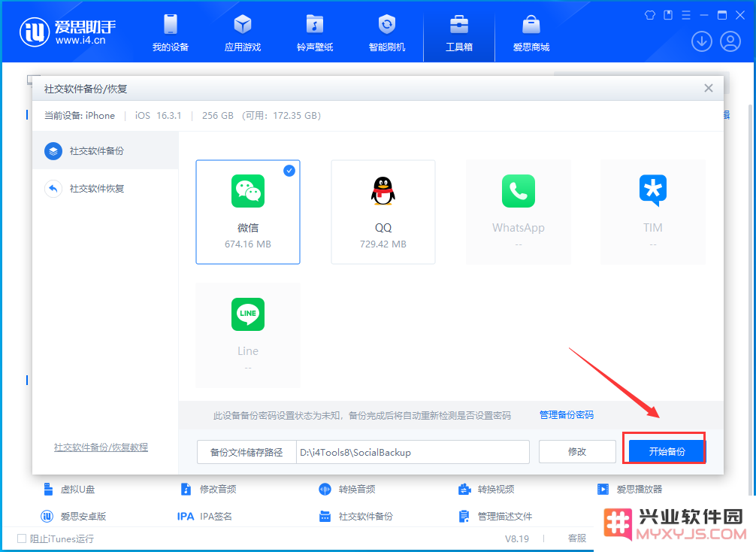Click the backup path input field
Image resolution: width=756 pixels, height=552 pixels.
point(413,452)
